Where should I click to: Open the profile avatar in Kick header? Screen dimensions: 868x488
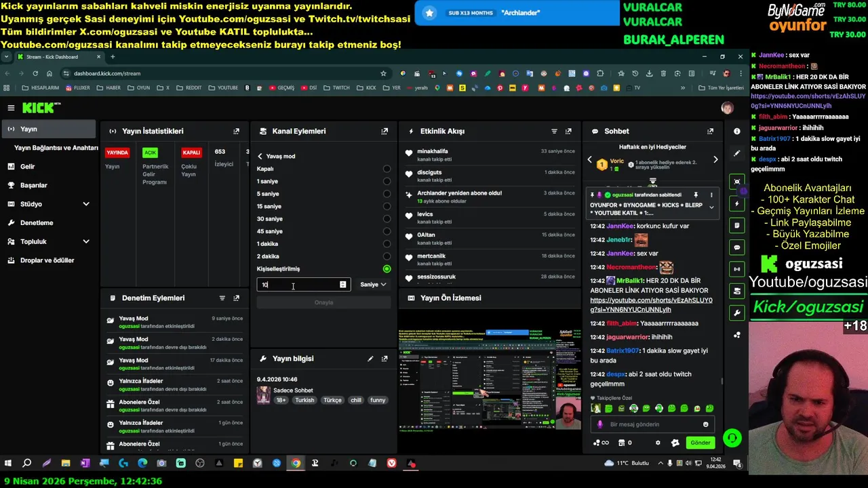pos(727,108)
